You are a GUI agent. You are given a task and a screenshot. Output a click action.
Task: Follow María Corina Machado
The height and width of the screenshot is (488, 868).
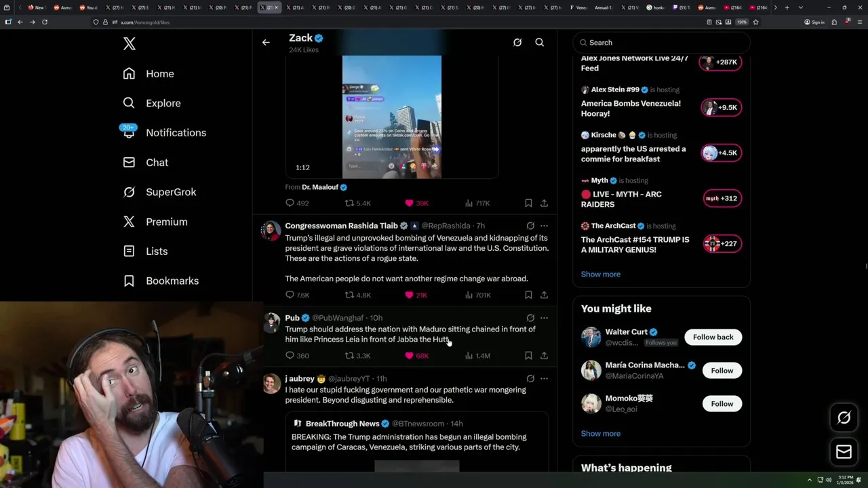pos(722,371)
